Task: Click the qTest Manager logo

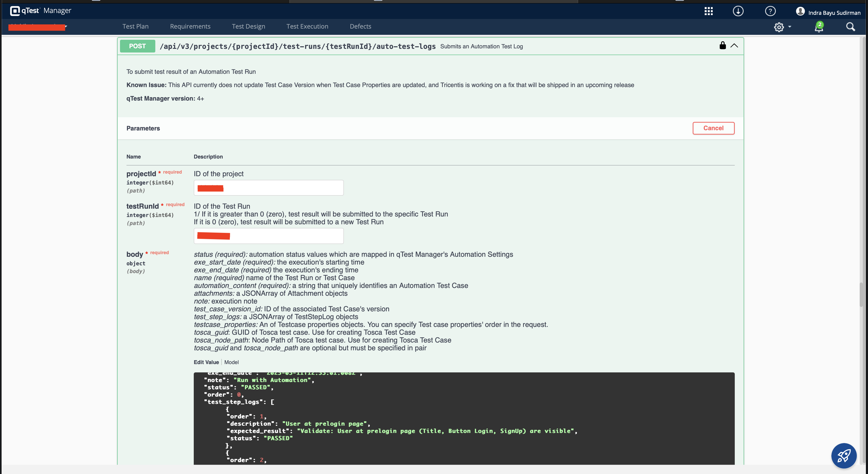Action: tap(41, 10)
